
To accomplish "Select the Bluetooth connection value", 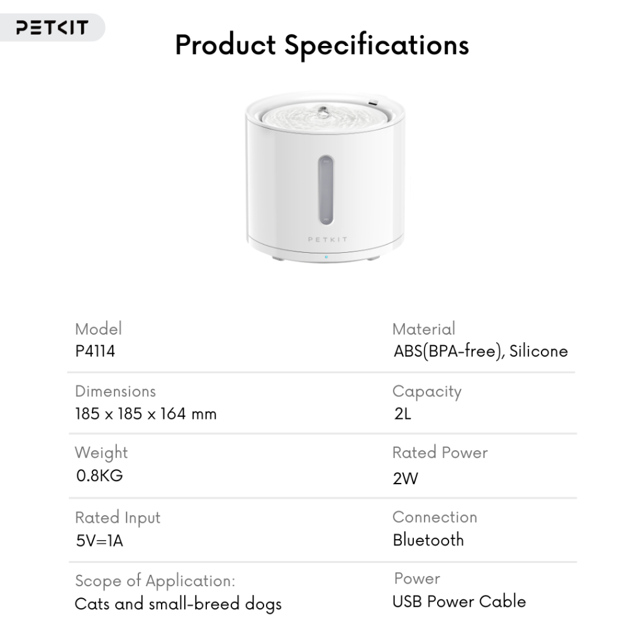I will coord(428,540).
